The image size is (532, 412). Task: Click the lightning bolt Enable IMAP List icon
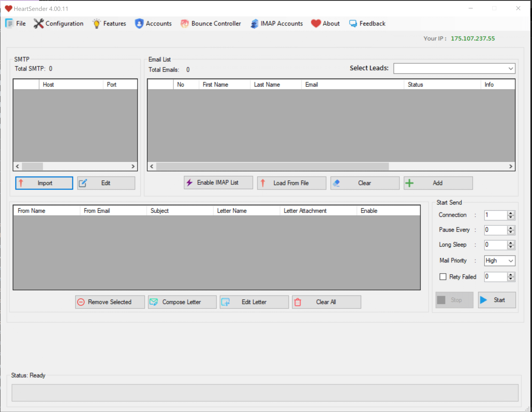click(190, 183)
